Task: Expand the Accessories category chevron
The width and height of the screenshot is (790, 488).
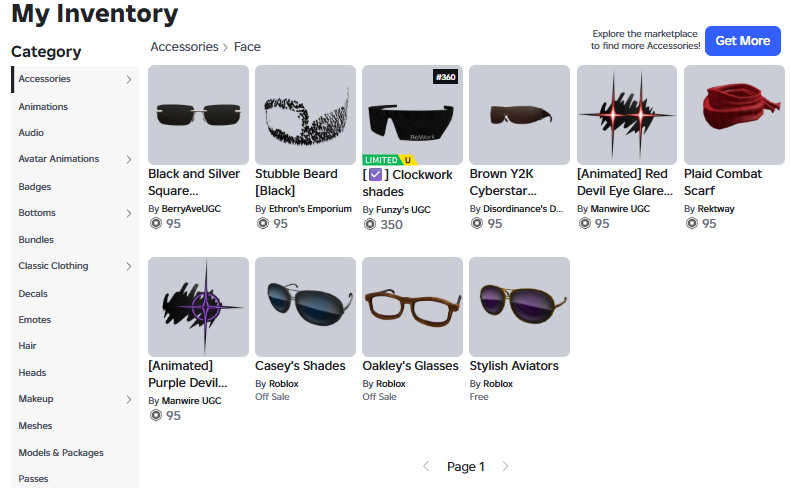Action: pos(129,79)
